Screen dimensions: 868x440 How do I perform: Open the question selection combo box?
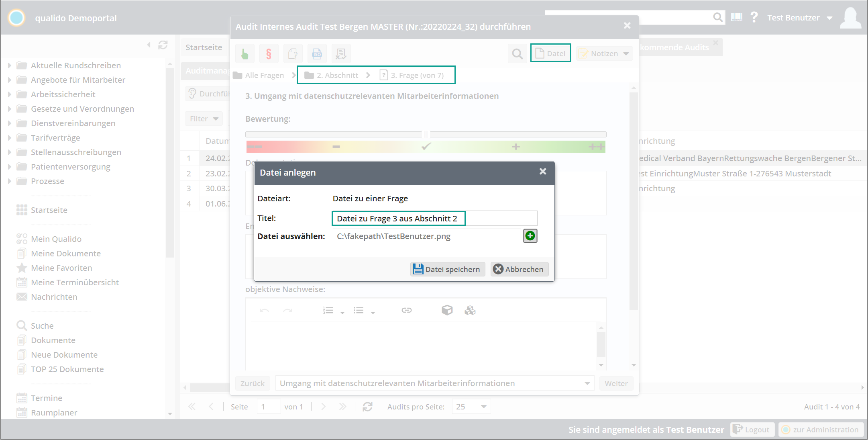tap(587, 383)
